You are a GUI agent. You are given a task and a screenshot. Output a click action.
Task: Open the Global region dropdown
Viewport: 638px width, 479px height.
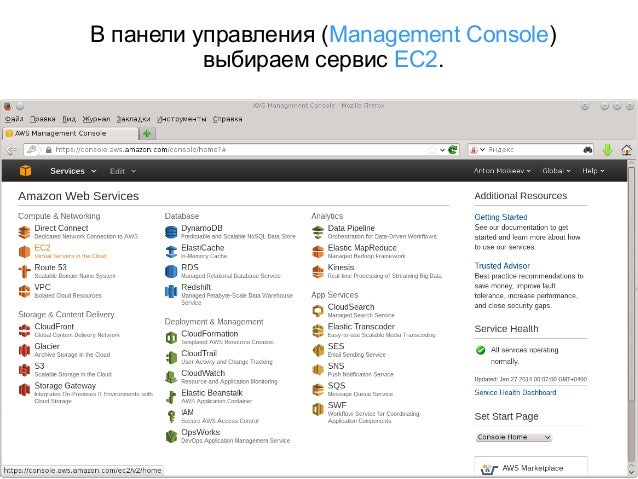click(556, 171)
